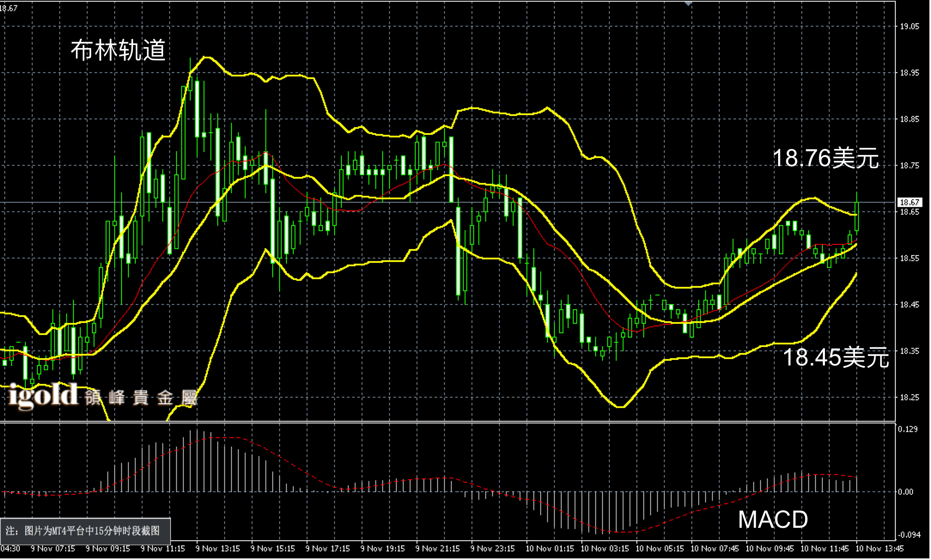Image resolution: width=931 pixels, height=560 pixels.
Task: Click the current price tag 18.67
Action: (x=909, y=202)
